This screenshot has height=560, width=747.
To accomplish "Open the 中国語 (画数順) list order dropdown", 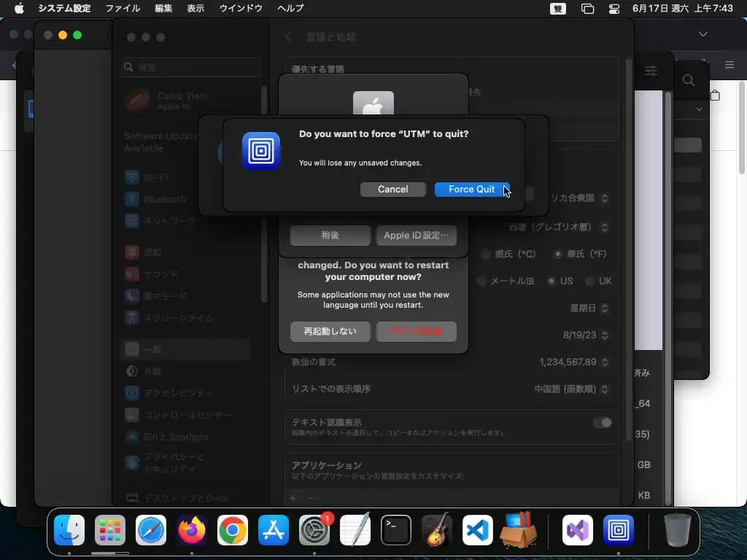I will 572,389.
